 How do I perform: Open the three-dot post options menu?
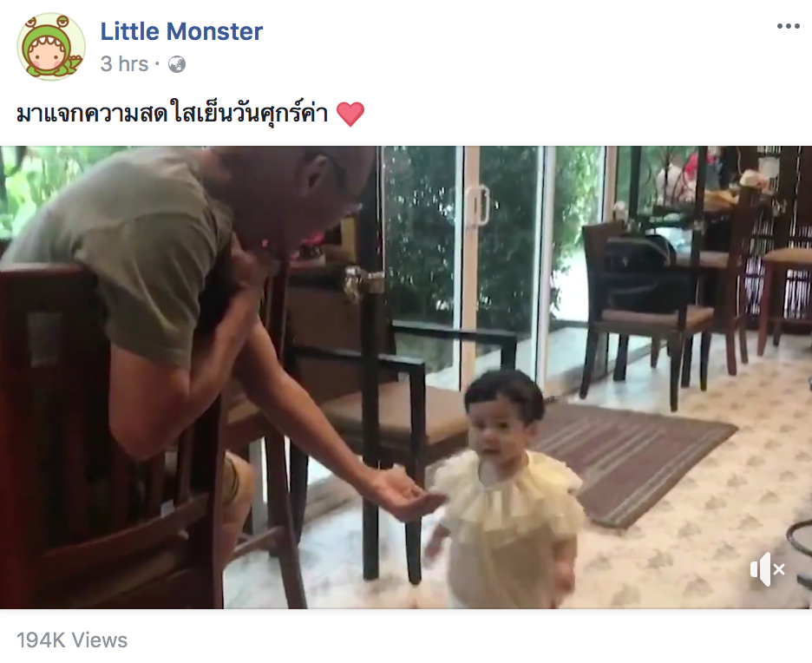pyautogui.click(x=788, y=26)
